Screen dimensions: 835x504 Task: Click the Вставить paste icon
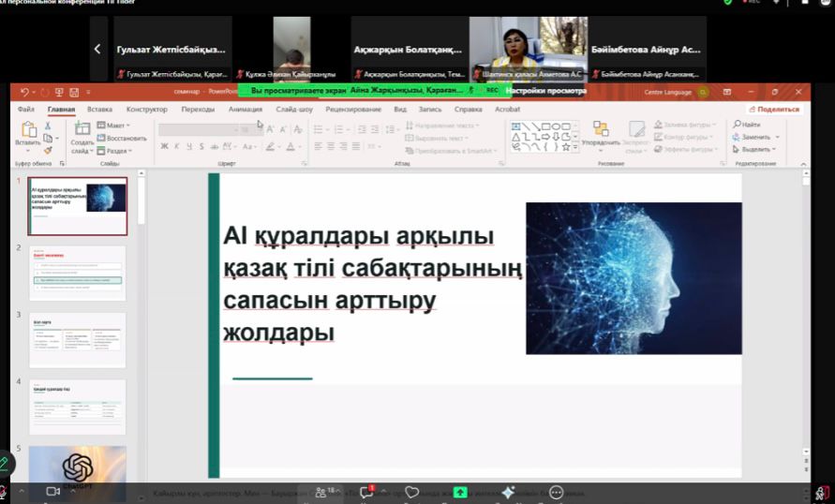click(x=28, y=129)
